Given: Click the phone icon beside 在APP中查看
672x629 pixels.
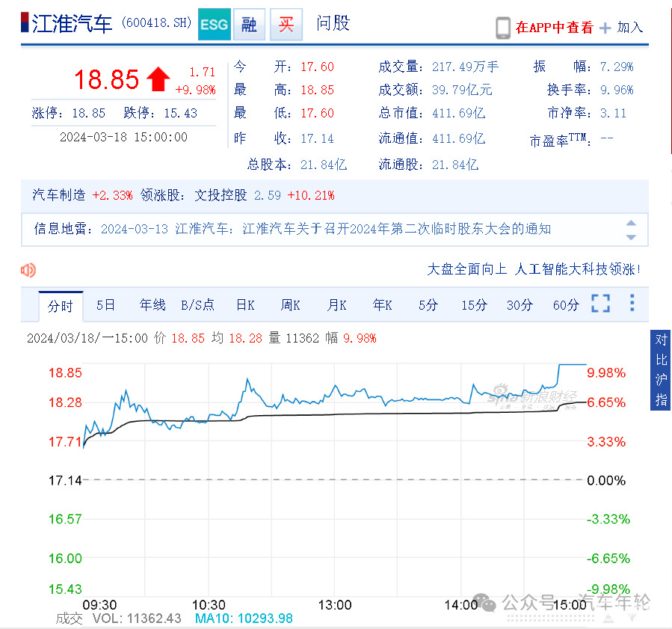Looking at the screenshot, I should click(x=503, y=28).
